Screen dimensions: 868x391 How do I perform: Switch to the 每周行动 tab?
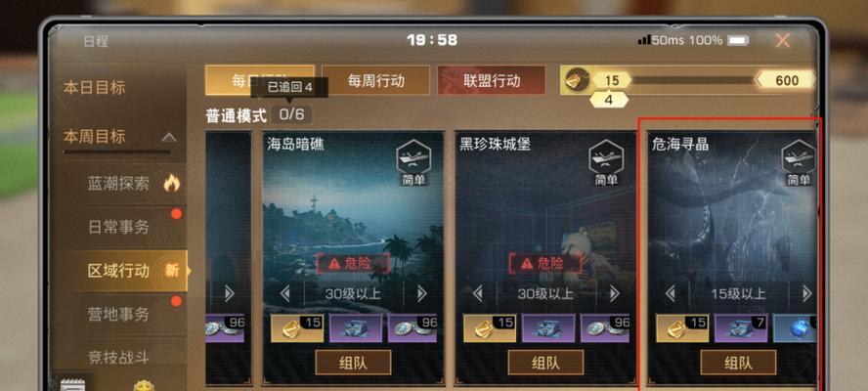coord(376,80)
